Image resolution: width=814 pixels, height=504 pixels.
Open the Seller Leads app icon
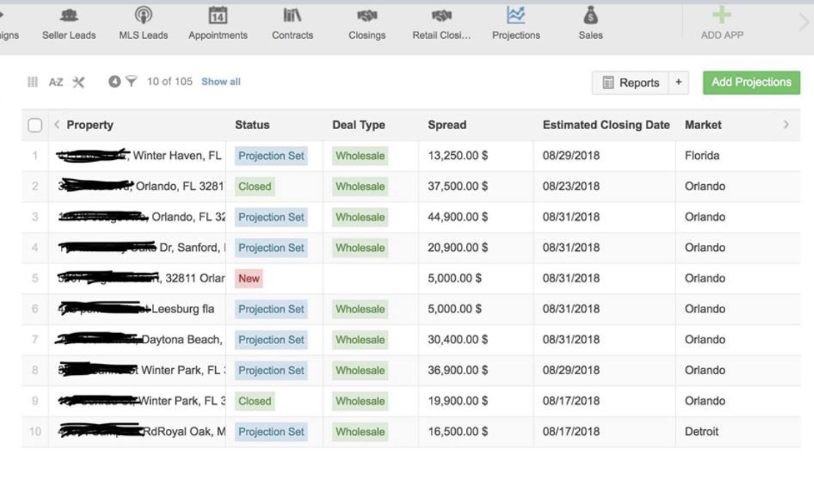pyautogui.click(x=69, y=16)
